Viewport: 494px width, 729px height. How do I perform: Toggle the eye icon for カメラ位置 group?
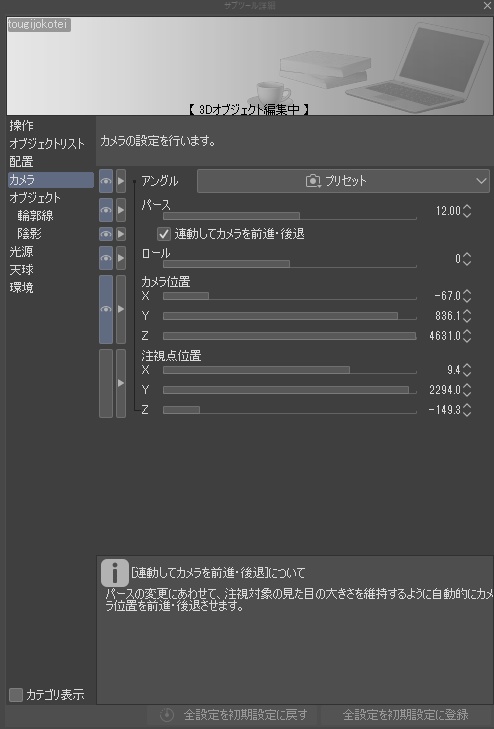(106, 309)
